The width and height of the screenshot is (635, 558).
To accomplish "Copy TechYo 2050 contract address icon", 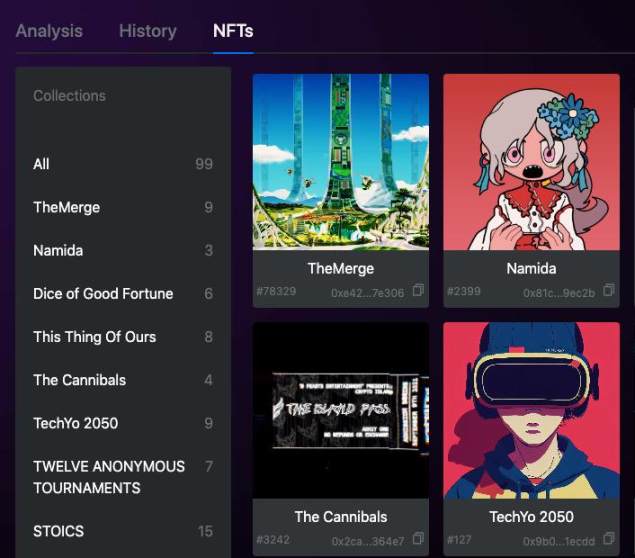I will coord(608,538).
